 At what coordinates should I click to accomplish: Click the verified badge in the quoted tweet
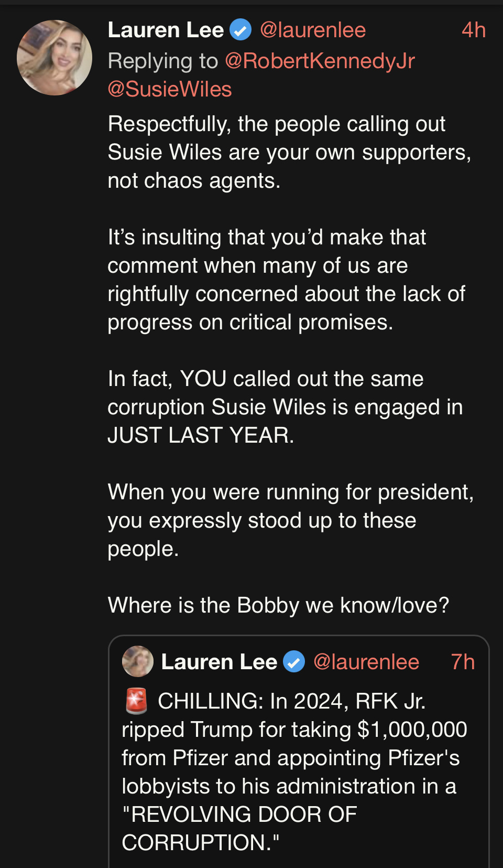tap(294, 662)
